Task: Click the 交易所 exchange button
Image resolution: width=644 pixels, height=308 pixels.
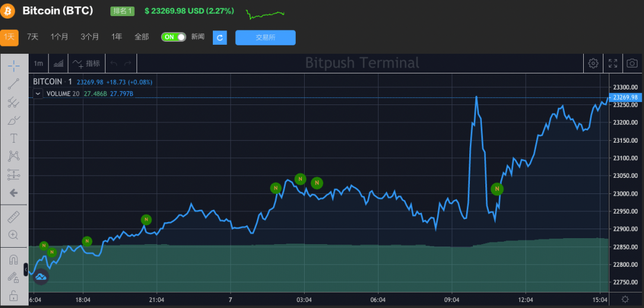Action: (x=265, y=38)
